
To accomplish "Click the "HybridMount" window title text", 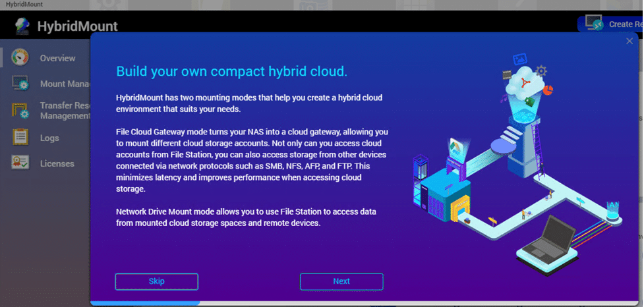I will [x=24, y=5].
